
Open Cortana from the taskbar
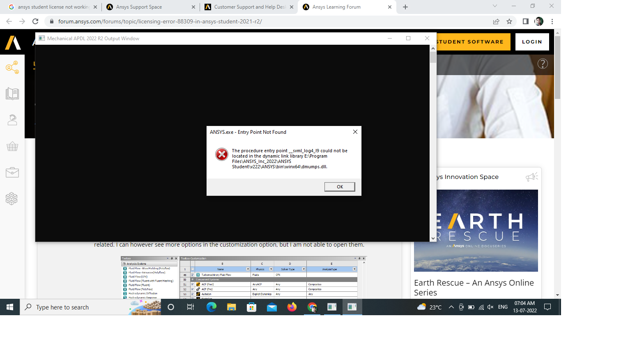[171, 307]
